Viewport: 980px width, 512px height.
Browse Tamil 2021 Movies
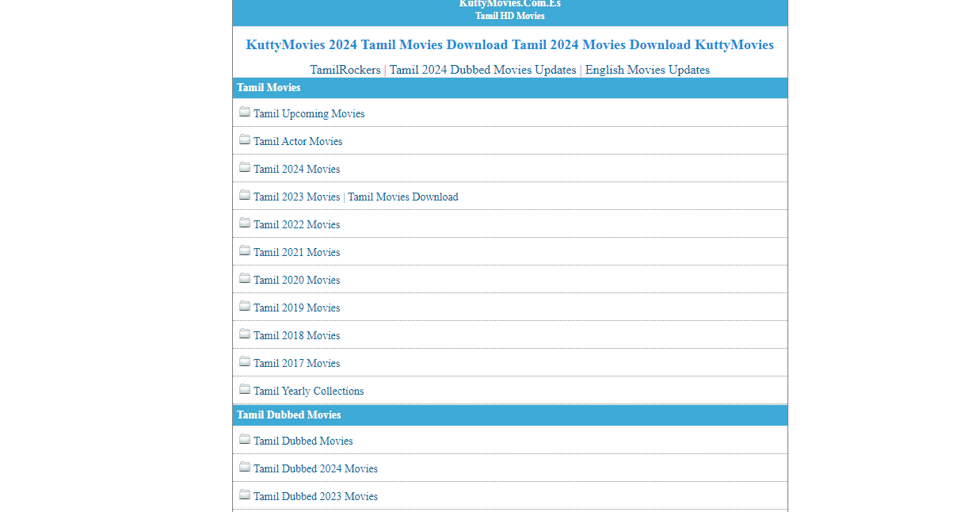(x=296, y=252)
